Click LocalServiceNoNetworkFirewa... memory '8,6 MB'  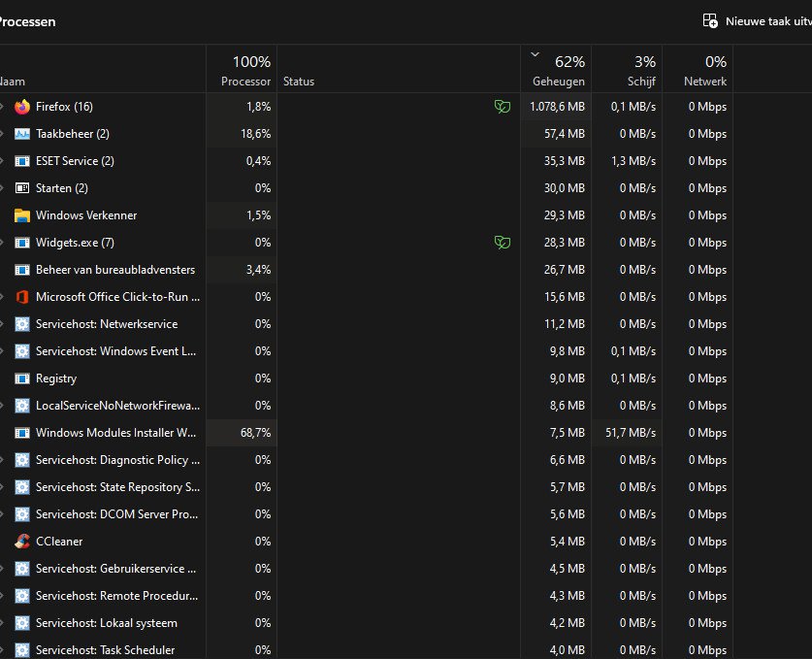pos(568,406)
